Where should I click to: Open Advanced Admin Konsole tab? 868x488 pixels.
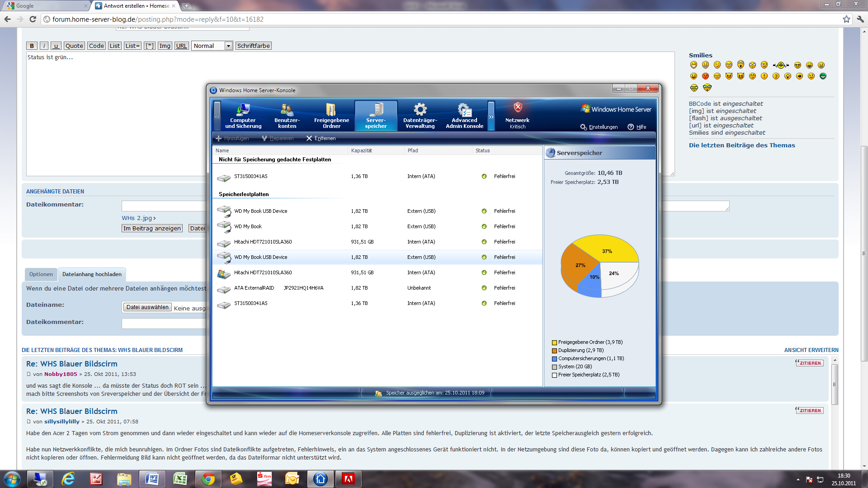464,116
